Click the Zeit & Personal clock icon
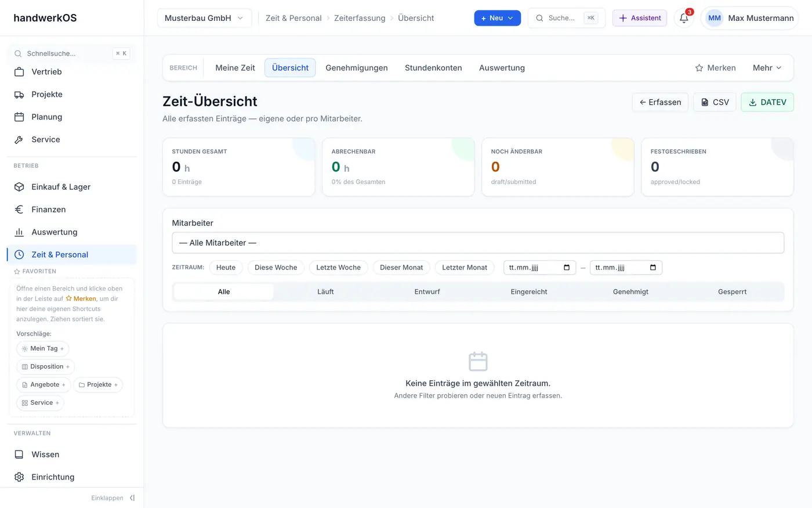This screenshot has width=812, height=508. pyautogui.click(x=19, y=255)
